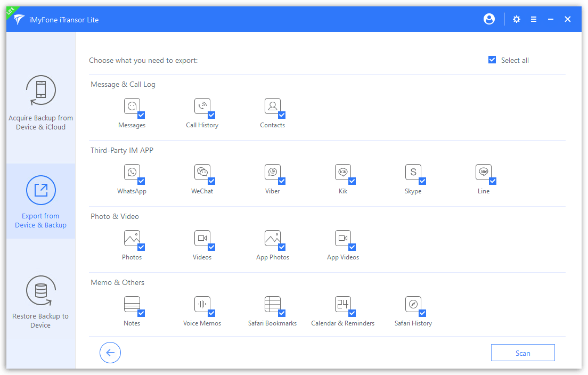
Task: Switch to Acquire Backup from Device & iCloud
Action: [x=41, y=103]
